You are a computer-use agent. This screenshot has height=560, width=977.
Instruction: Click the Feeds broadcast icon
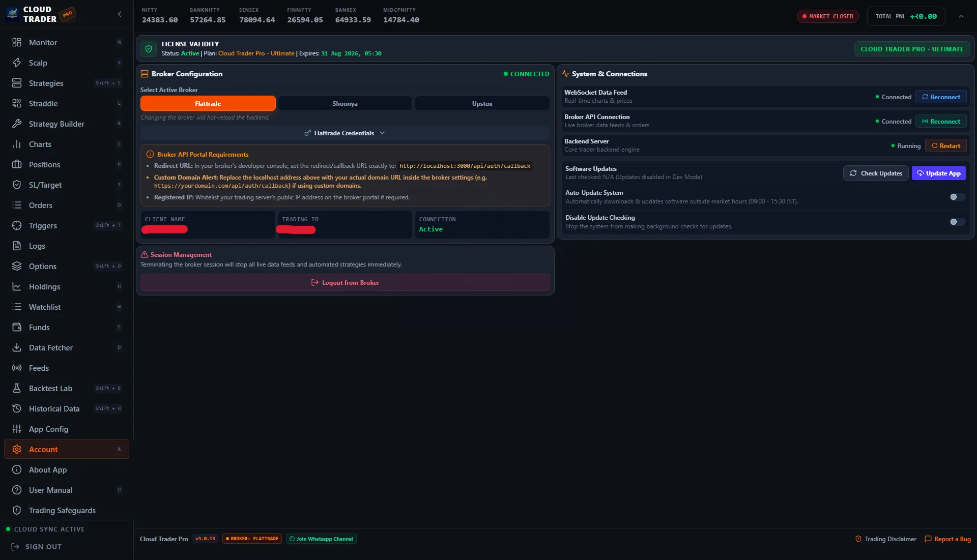(17, 368)
